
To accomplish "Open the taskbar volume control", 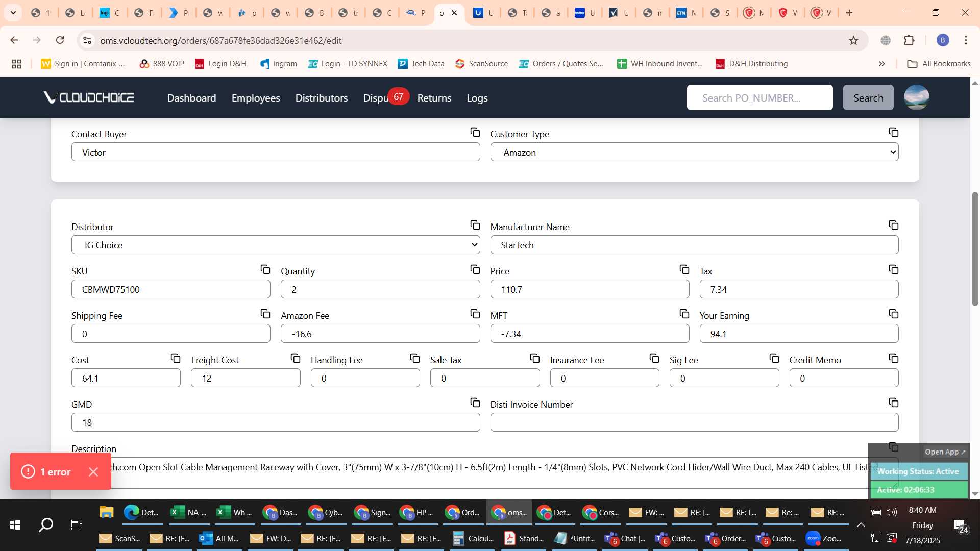I will click(x=892, y=512).
